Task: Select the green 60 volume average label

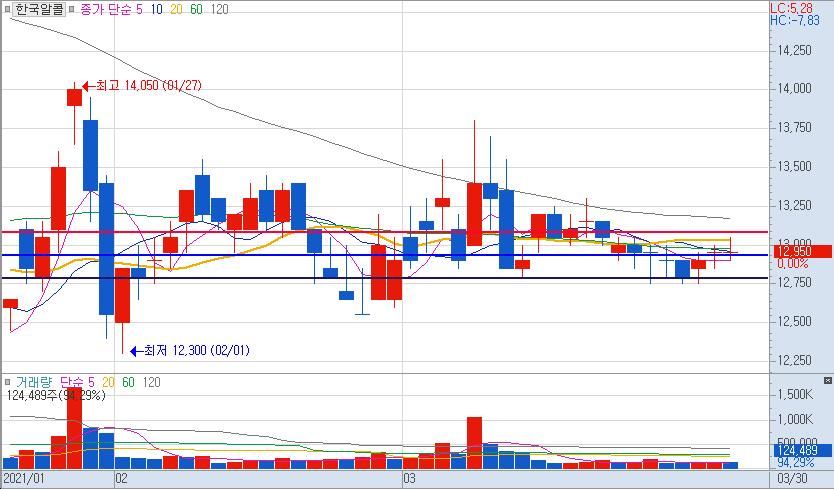Action: (128, 382)
